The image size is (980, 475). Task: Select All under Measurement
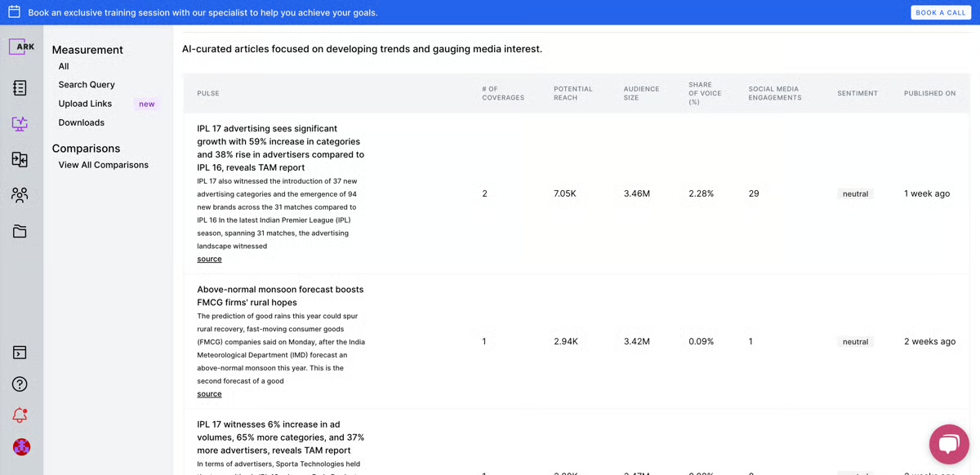64,66
